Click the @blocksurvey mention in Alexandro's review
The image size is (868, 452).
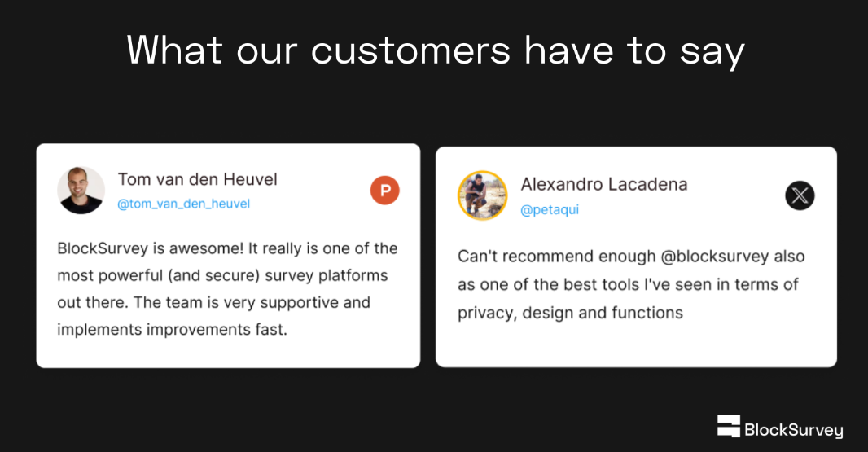715,257
